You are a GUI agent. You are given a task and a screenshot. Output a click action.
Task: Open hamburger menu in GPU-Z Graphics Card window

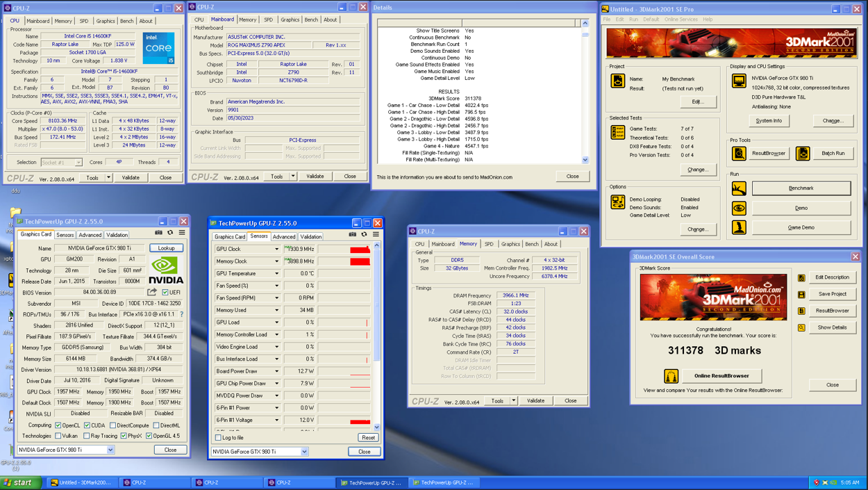182,233
